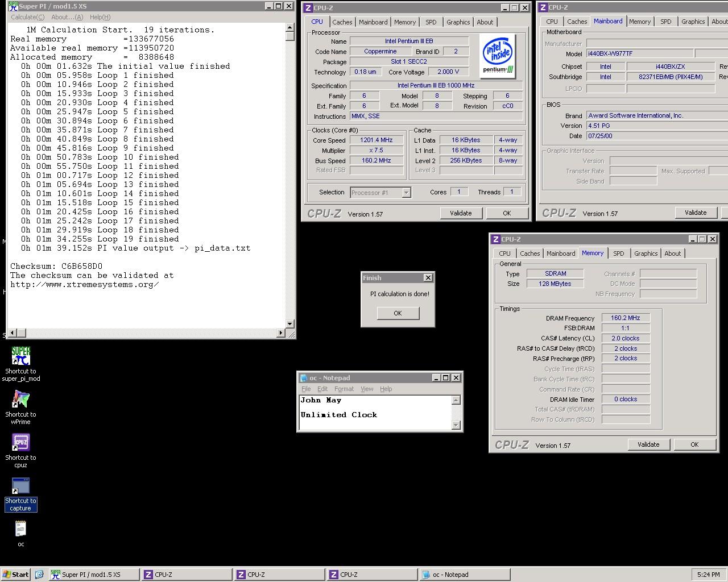This screenshot has width=728, height=582.
Task: Open Help menu in Notepad
Action: click(x=386, y=389)
